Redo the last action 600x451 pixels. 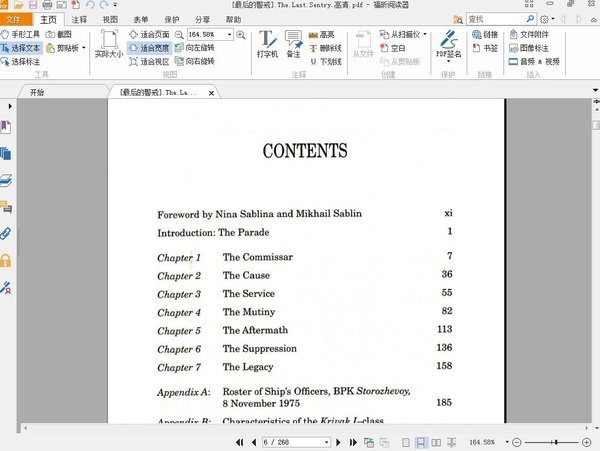click(104, 5)
